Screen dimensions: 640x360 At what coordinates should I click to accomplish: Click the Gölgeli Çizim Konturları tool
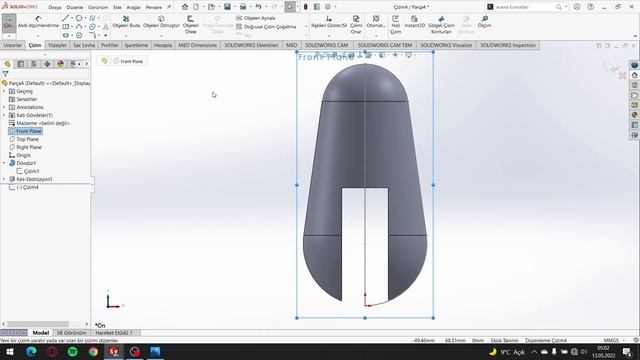click(x=441, y=24)
